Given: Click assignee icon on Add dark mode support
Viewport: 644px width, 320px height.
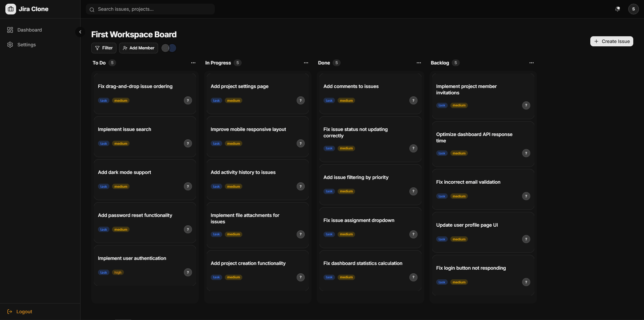Looking at the screenshot, I should [x=188, y=186].
